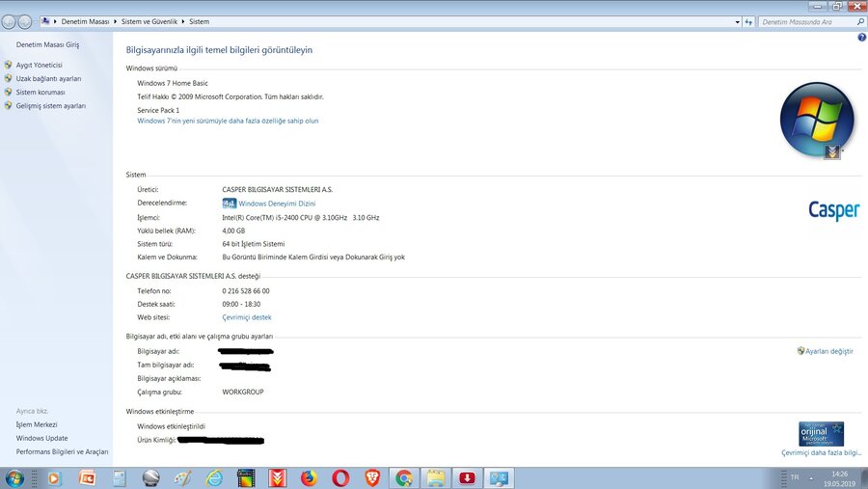The height and width of the screenshot is (489, 868).
Task: Select the 64 bit İşletim Sistemi text
Action: [254, 244]
